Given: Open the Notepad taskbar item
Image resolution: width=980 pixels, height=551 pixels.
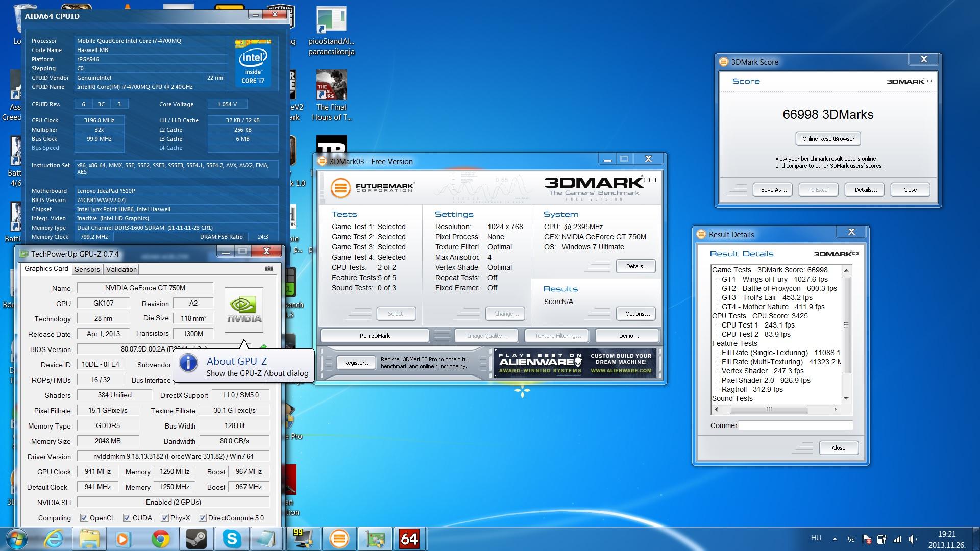Looking at the screenshot, I should point(266,539).
